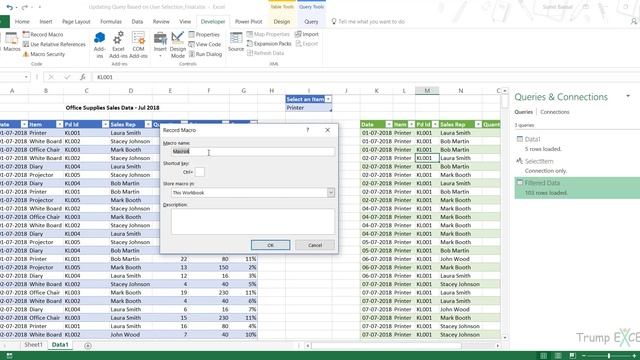Open green table Sales Rep filter dropdown
This screenshot has width=640, height=360.
(x=478, y=124)
